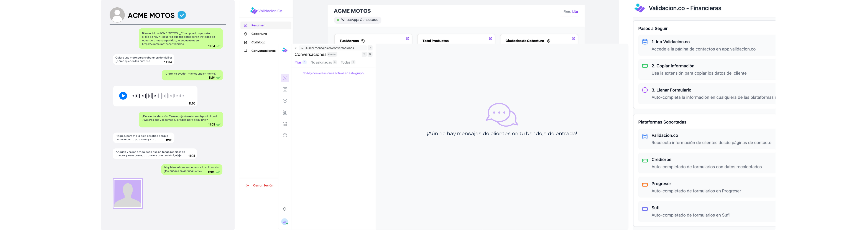Click the '¡Claro, te ayudo!' reply bubble
Image resolution: width=868 pixels, height=230 pixels.
[x=192, y=75]
